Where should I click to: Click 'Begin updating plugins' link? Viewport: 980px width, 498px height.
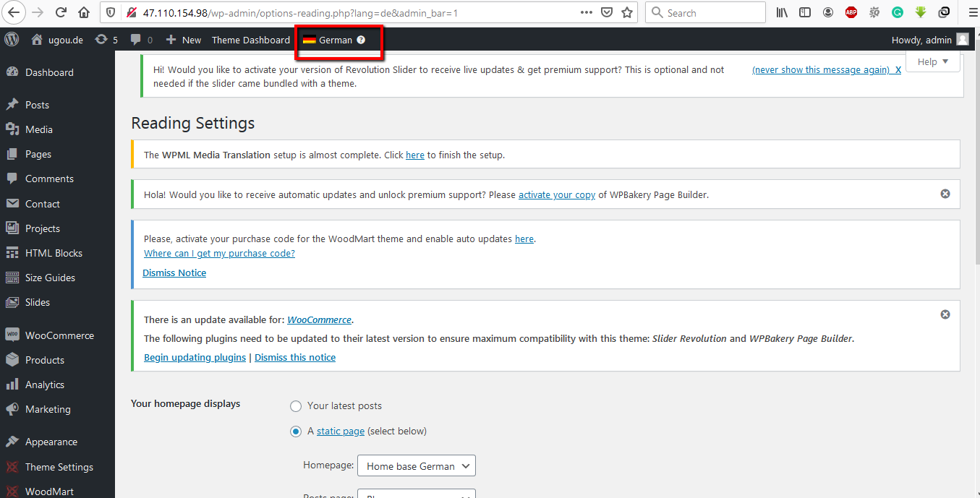tap(195, 357)
